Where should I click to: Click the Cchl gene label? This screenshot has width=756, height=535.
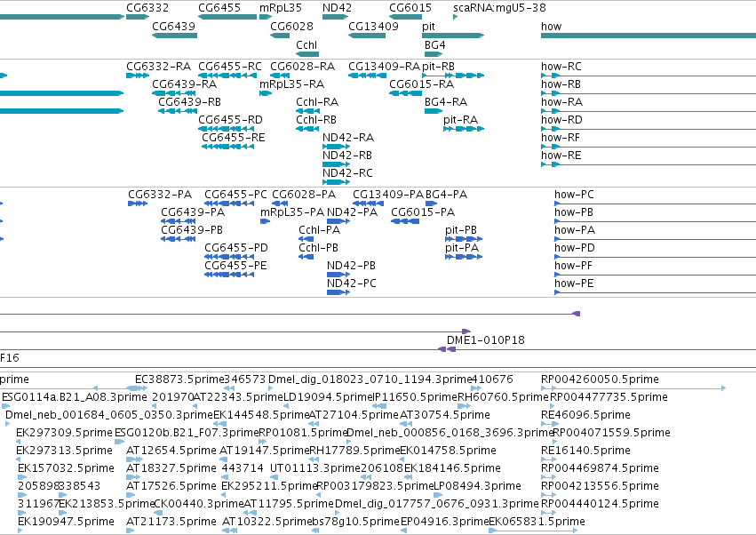pyautogui.click(x=306, y=44)
